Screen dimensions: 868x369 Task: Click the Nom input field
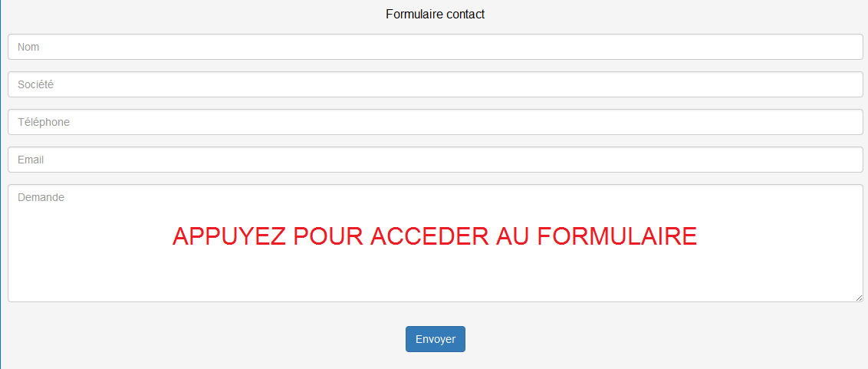pyautogui.click(x=436, y=47)
